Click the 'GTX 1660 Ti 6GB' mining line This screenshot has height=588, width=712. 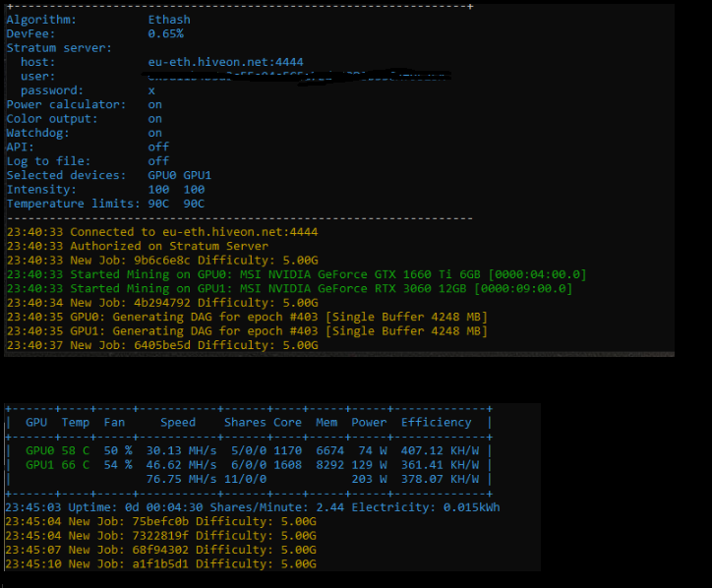pyautogui.click(x=297, y=274)
